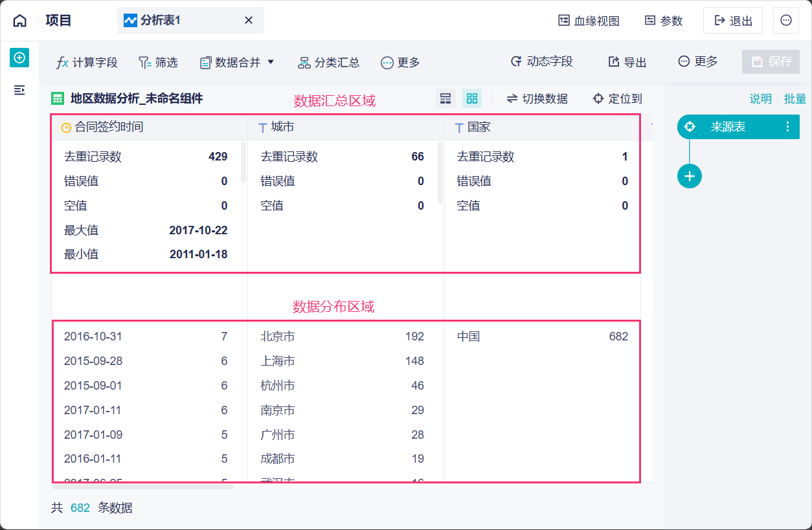The width and height of the screenshot is (812, 530).
Task: Click the max value 2017-10-22
Action: (x=198, y=230)
